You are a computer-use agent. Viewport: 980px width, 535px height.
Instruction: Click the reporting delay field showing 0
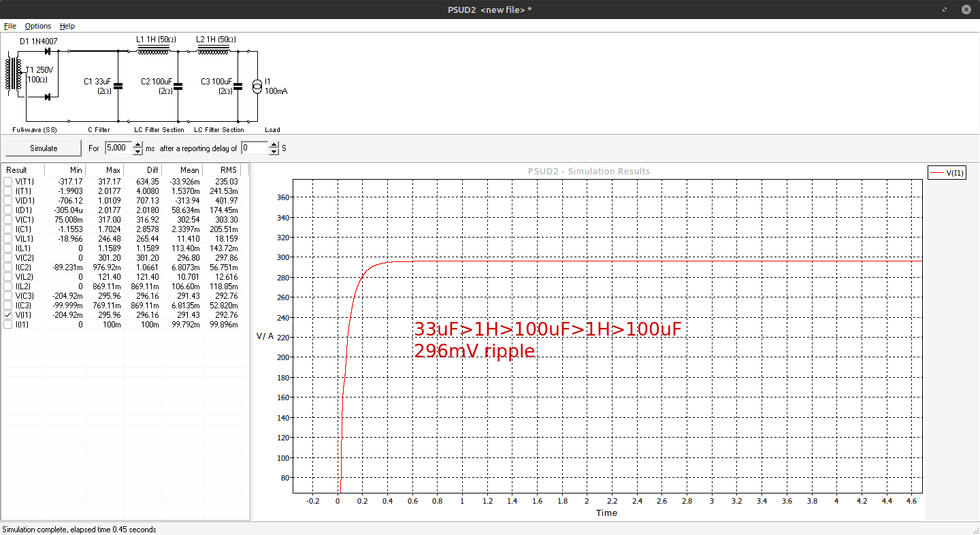click(x=255, y=148)
